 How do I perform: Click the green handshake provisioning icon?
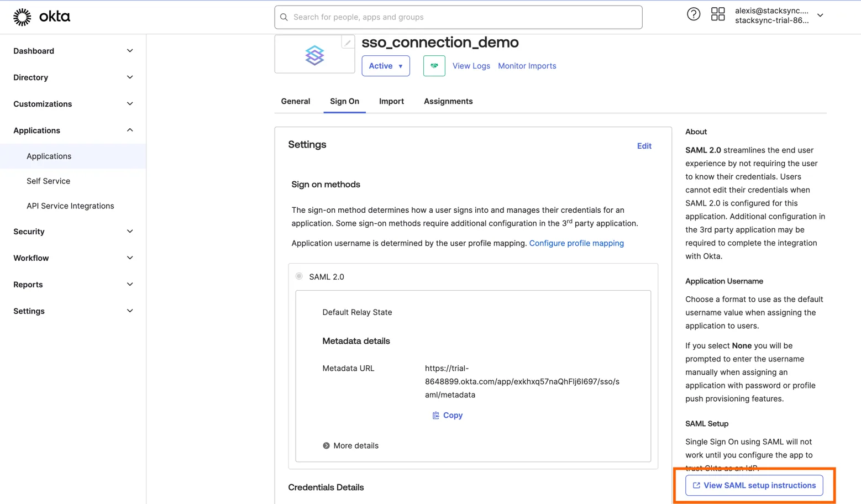click(434, 66)
